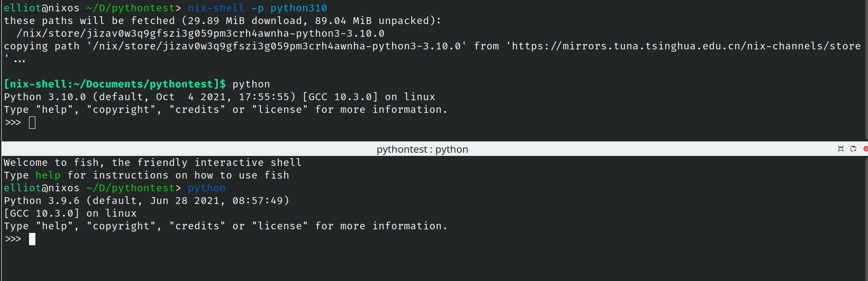Click the elliot@nixos prompt in lower pane
Image resolution: width=868 pixels, height=281 pixels.
[x=42, y=188]
